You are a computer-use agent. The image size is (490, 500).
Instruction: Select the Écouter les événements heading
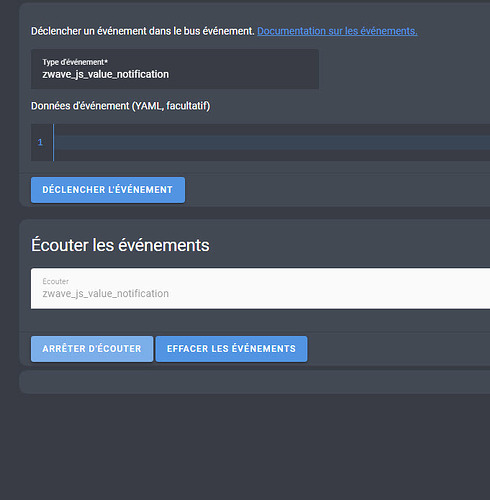tap(120, 245)
